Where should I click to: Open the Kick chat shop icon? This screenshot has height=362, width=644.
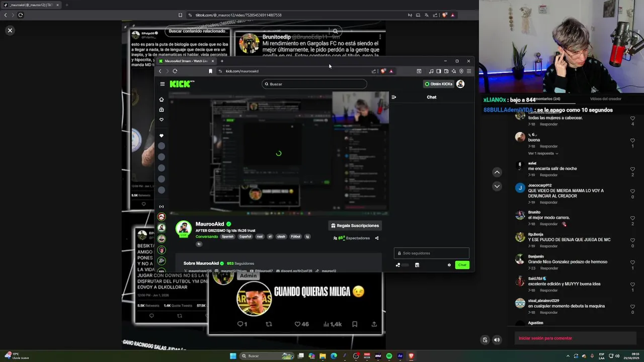coord(417,265)
